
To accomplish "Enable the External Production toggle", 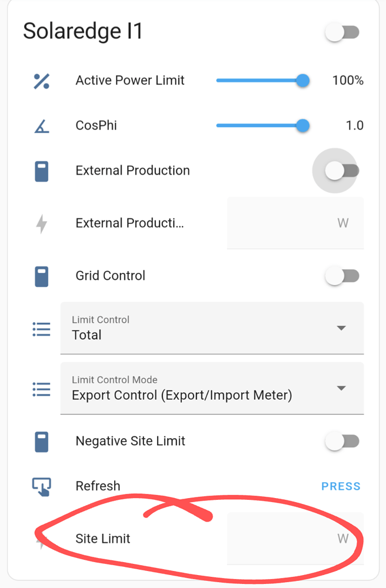I will coord(336,171).
